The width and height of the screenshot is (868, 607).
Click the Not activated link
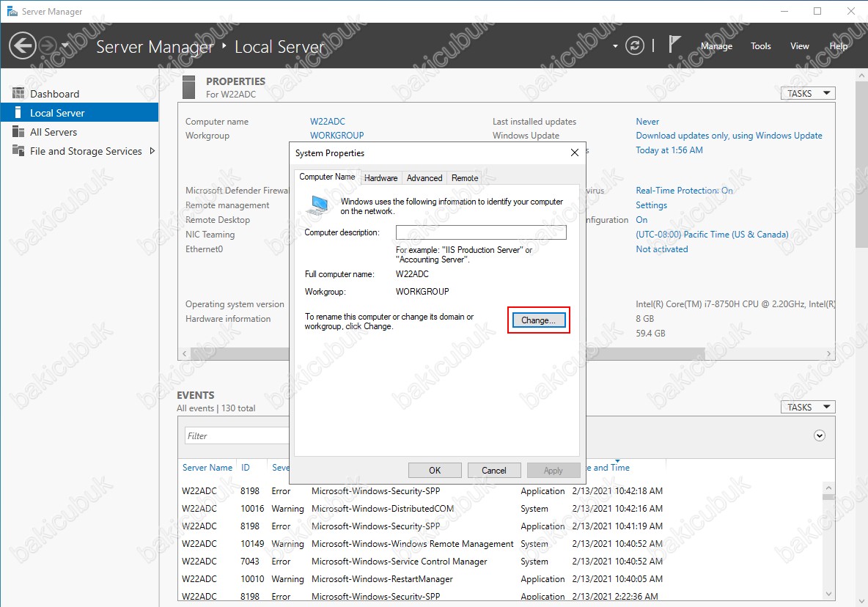[661, 249]
